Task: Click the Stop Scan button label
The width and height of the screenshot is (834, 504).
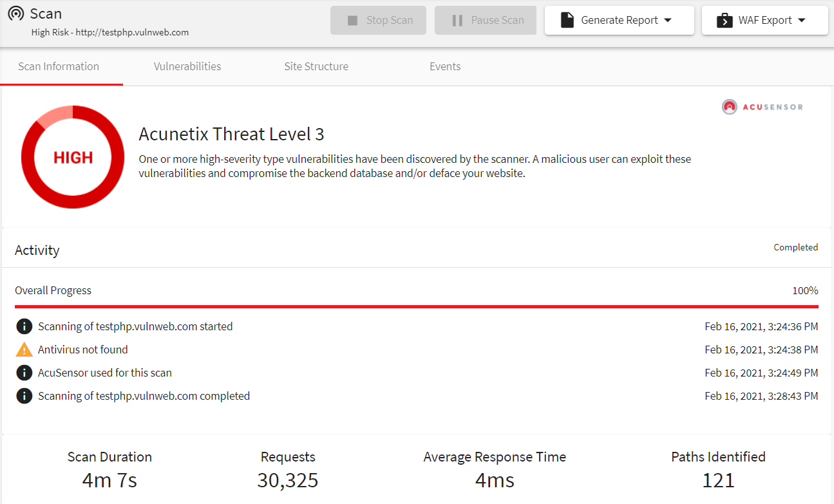Action: click(390, 21)
